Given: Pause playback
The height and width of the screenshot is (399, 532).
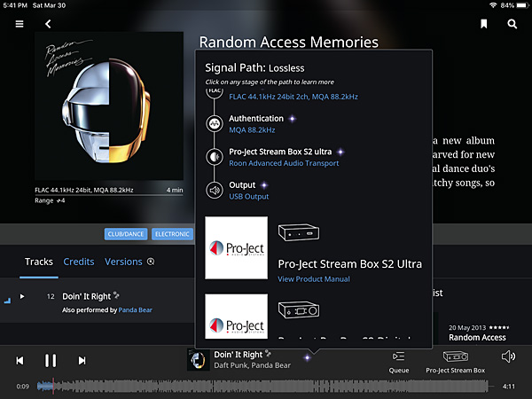Looking at the screenshot, I should pyautogui.click(x=51, y=360).
